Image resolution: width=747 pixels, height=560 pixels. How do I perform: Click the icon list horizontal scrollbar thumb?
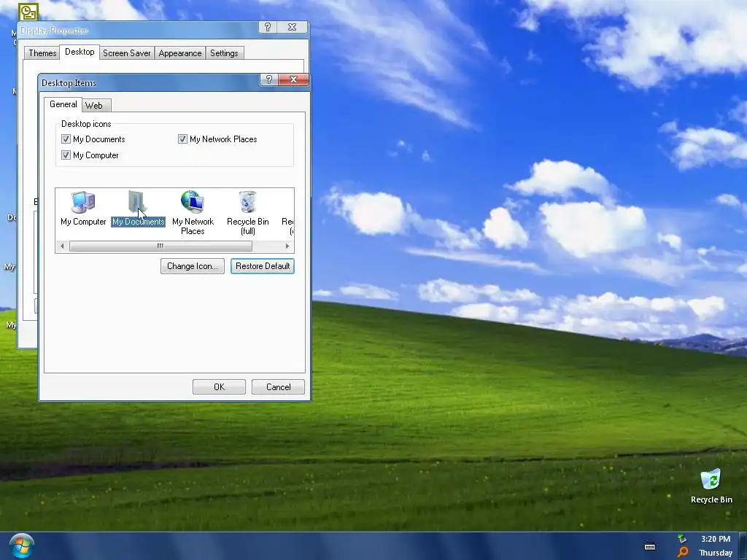pos(160,246)
